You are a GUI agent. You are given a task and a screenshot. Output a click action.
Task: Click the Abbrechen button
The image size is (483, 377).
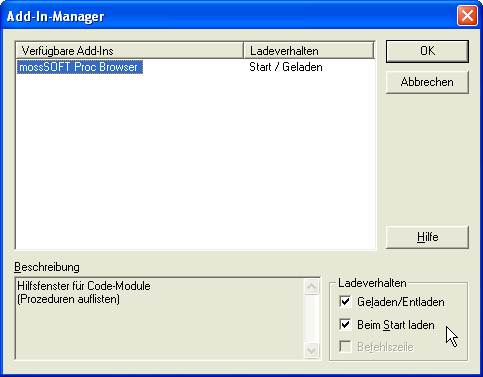pos(427,82)
